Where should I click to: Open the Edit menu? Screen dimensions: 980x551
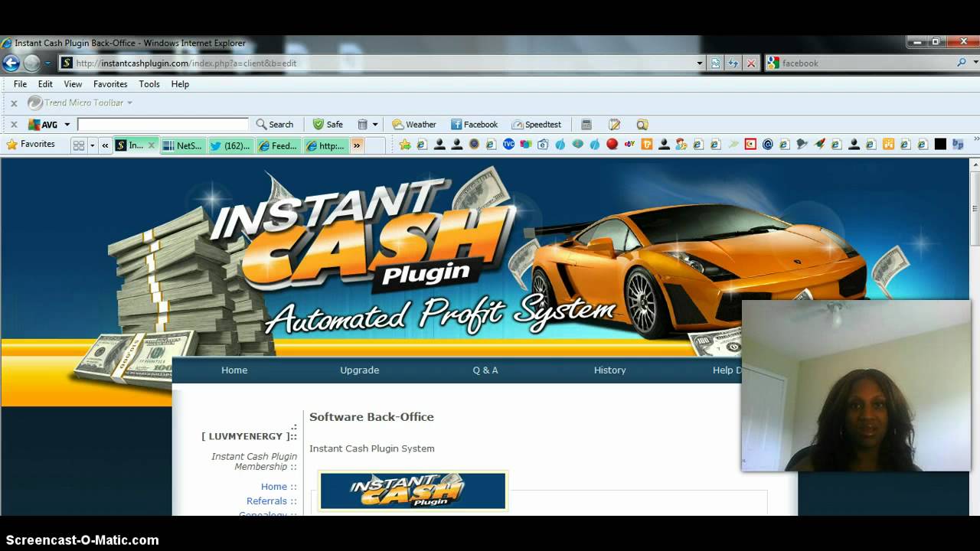(x=46, y=84)
